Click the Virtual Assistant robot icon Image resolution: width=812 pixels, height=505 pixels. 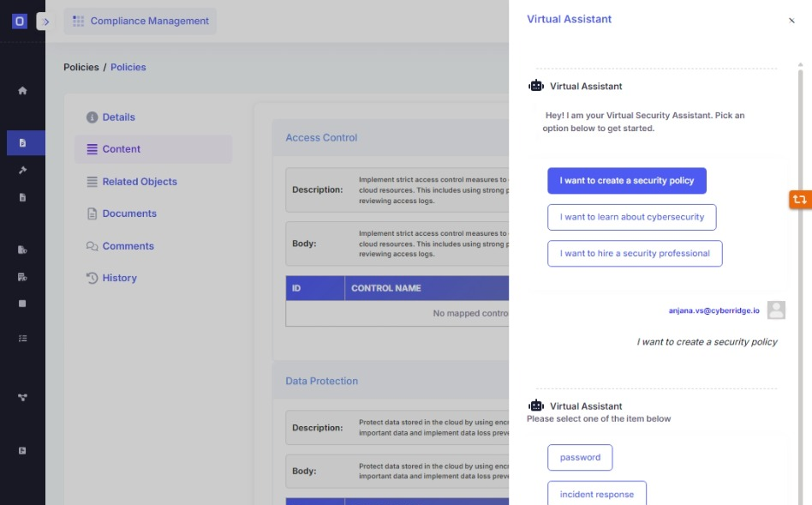(535, 86)
